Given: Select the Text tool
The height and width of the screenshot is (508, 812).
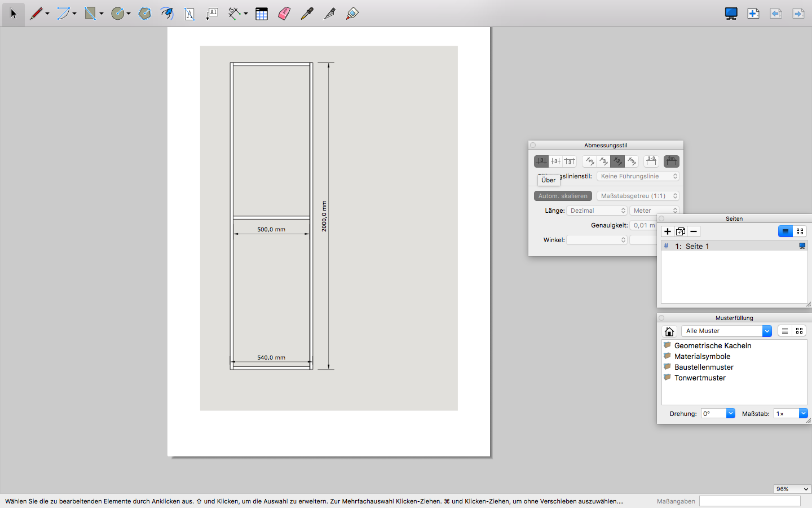Looking at the screenshot, I should (189, 14).
